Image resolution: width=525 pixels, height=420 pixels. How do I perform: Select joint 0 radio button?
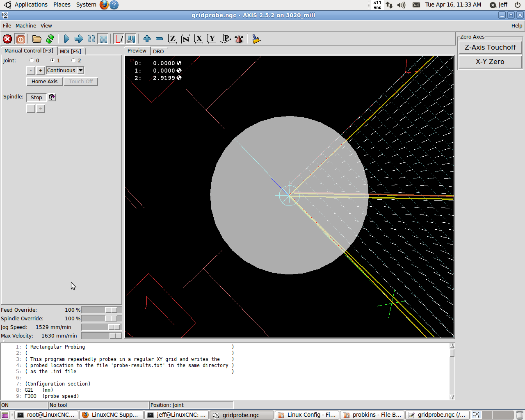(x=32, y=60)
